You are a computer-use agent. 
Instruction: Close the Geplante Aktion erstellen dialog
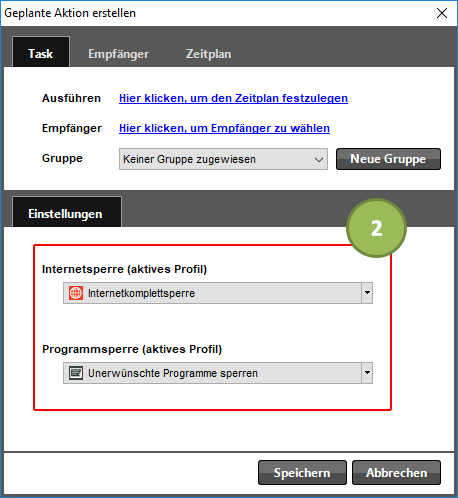pos(442,13)
